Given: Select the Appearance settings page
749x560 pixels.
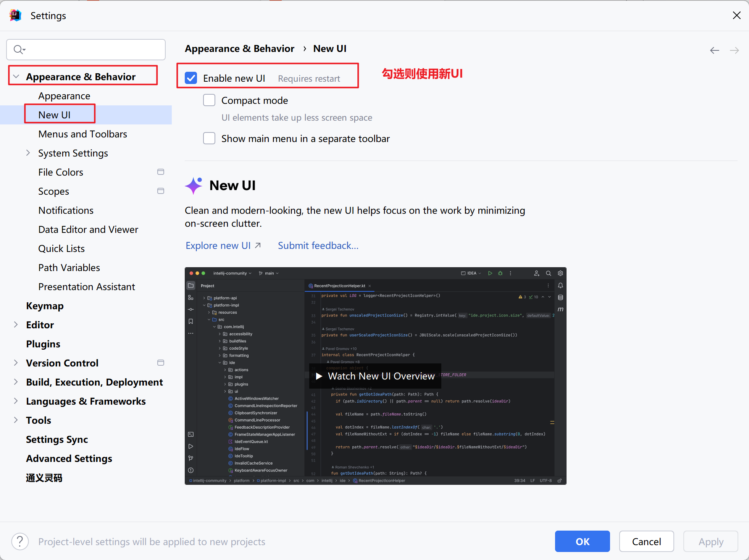Looking at the screenshot, I should click(x=64, y=96).
